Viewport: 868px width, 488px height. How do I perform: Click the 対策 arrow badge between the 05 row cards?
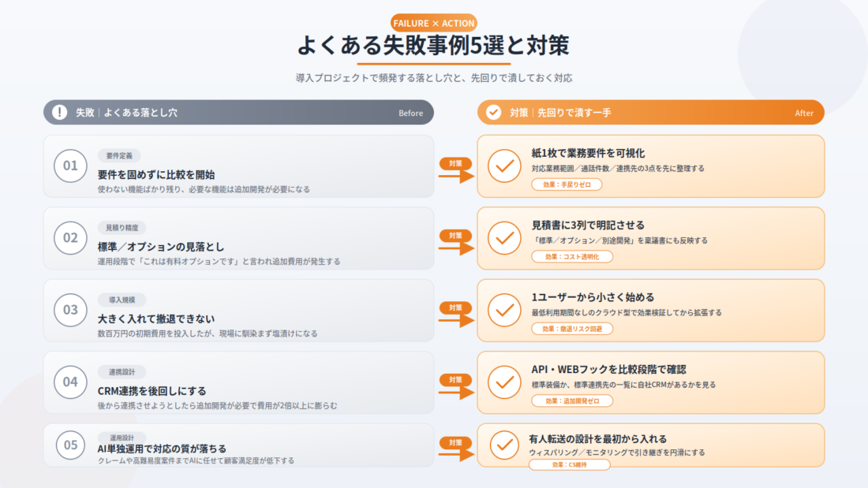coord(456,449)
